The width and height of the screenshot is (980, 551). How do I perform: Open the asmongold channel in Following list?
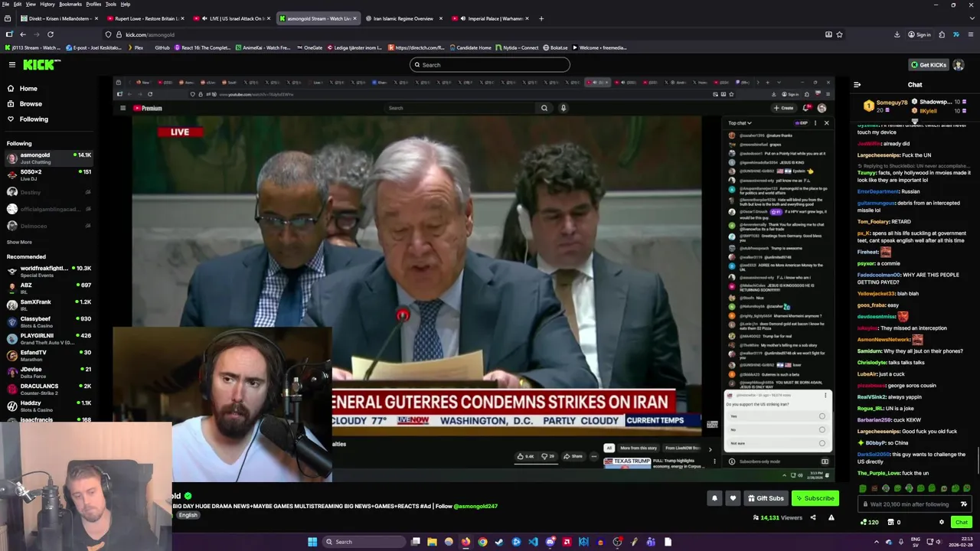[x=49, y=158]
